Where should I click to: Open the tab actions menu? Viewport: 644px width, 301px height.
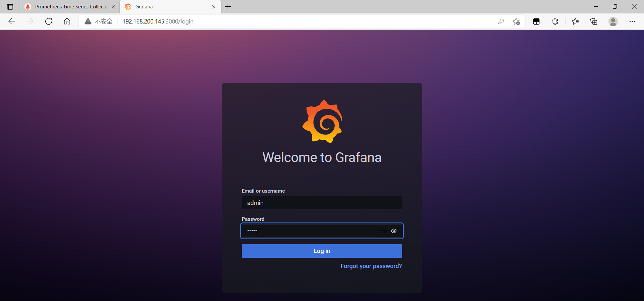(10, 7)
